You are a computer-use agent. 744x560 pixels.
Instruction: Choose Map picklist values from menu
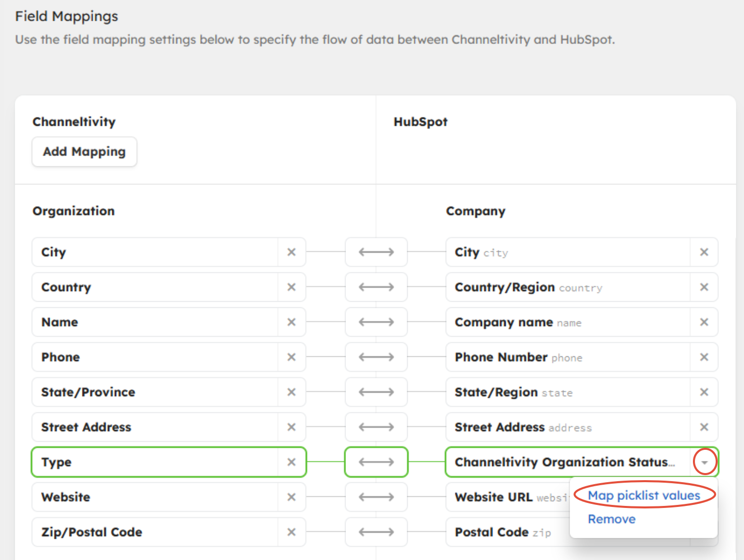click(x=644, y=495)
